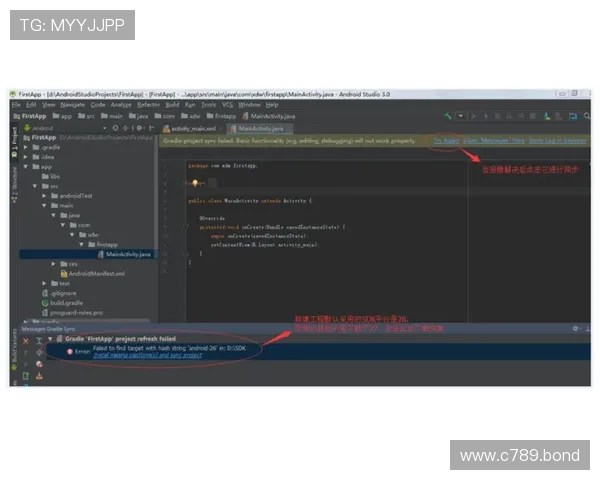Click the Search Everywhere magnifier icon
The image size is (600, 480).
587,116
